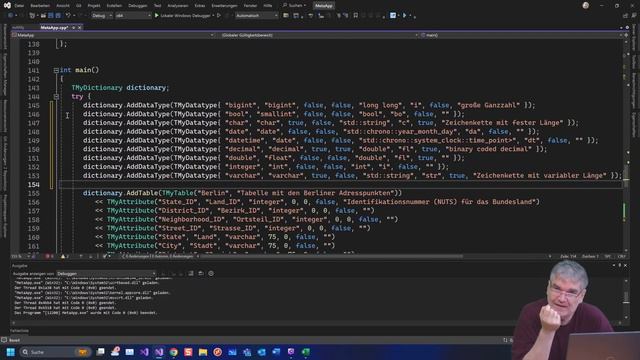The image size is (640, 360).
Task: Open the gear settings icon in Ausgabe toolbar
Action: point(211,273)
